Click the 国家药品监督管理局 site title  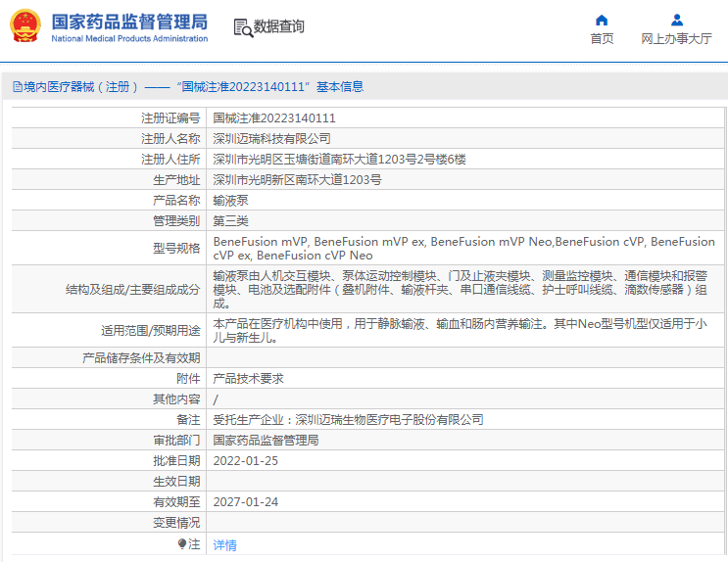point(128,22)
